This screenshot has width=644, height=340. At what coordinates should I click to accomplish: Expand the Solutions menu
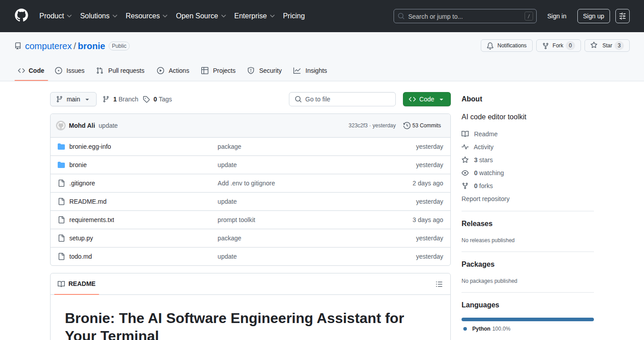(99, 16)
